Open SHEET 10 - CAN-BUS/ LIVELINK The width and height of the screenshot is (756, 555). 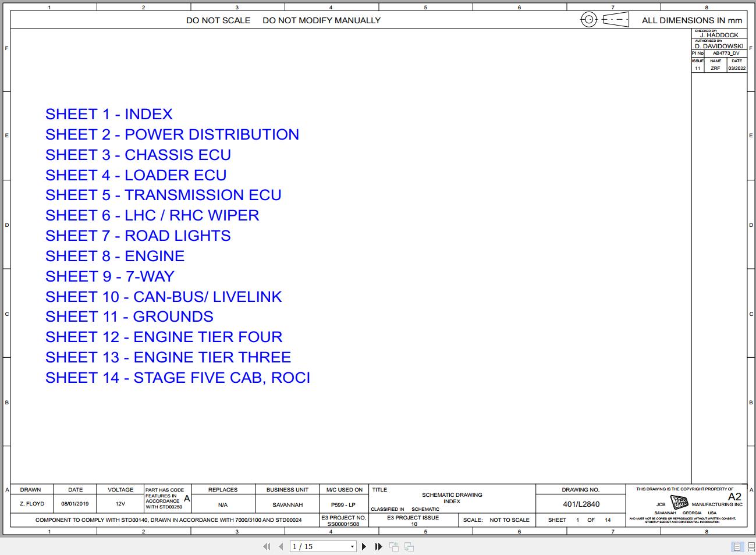click(164, 297)
